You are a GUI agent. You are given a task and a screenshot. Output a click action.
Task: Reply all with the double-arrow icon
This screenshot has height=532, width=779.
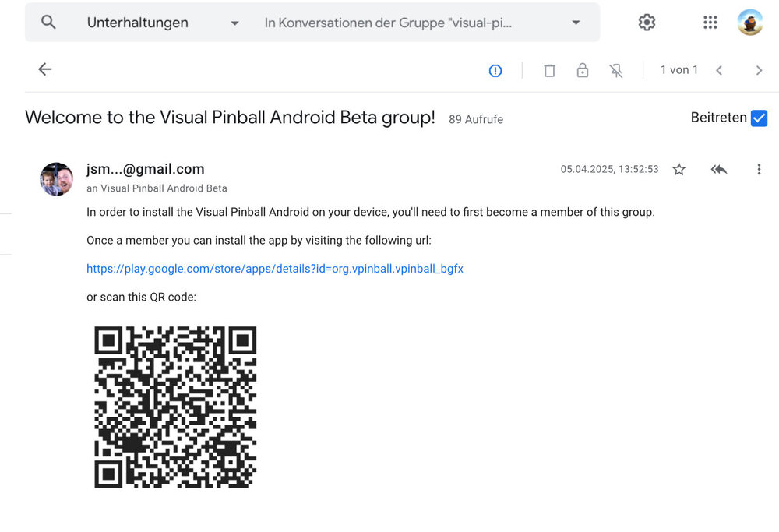[719, 169]
